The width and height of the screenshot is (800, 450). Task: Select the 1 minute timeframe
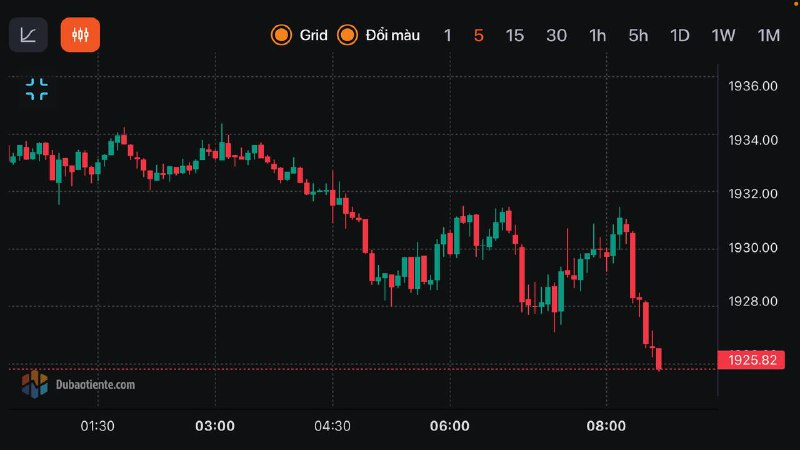[x=448, y=35]
